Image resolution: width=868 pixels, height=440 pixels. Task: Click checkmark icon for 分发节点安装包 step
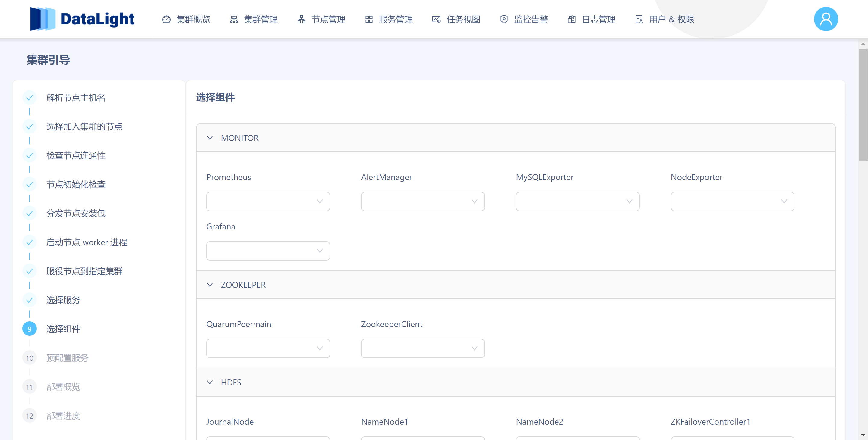pyautogui.click(x=29, y=214)
